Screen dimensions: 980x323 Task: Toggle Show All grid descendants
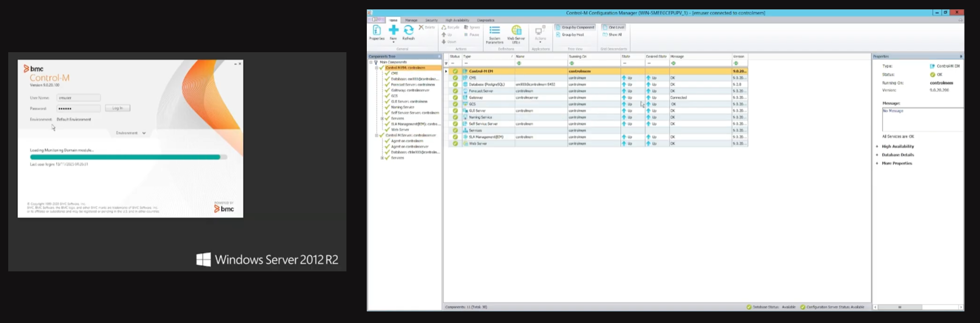(x=612, y=35)
